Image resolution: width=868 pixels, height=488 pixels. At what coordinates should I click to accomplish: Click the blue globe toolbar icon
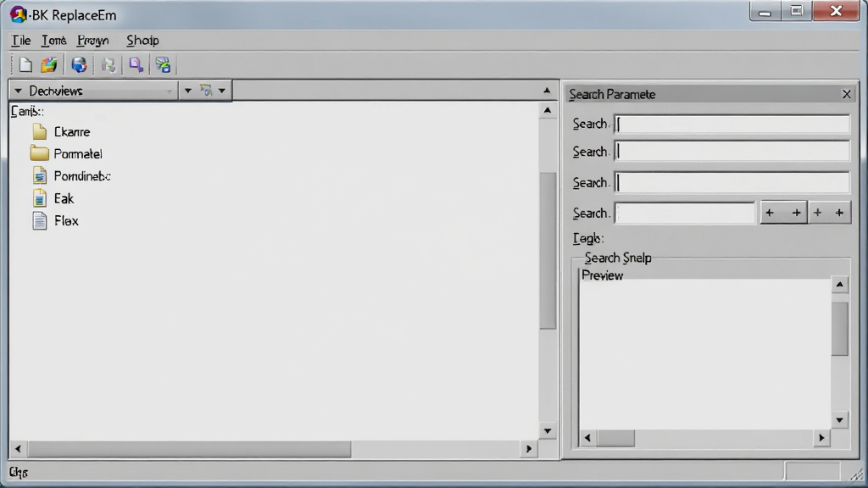click(79, 64)
